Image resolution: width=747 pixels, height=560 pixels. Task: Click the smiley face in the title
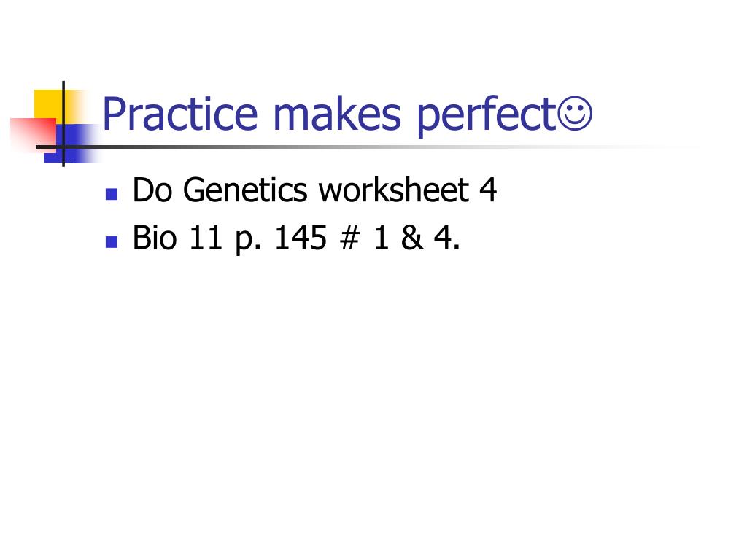(575, 113)
